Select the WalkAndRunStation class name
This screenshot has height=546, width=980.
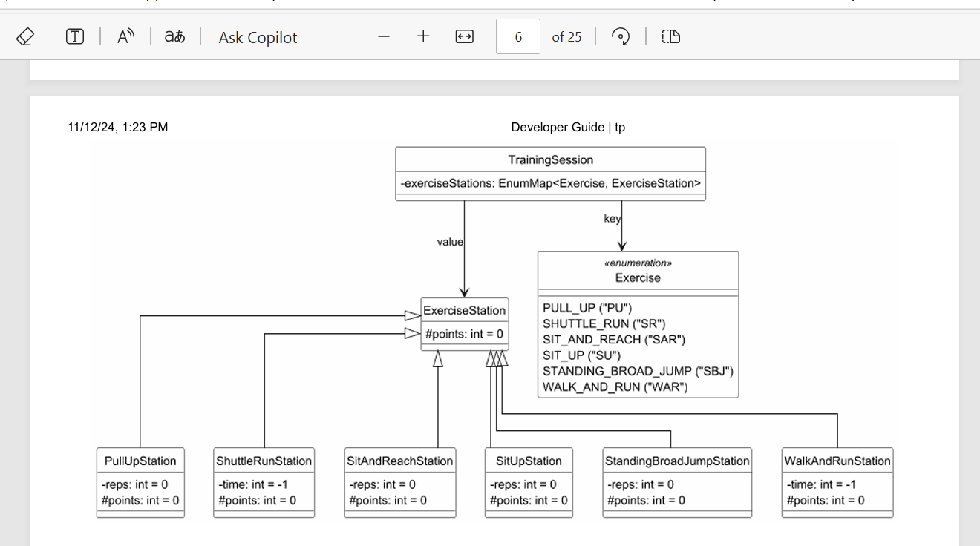point(837,461)
